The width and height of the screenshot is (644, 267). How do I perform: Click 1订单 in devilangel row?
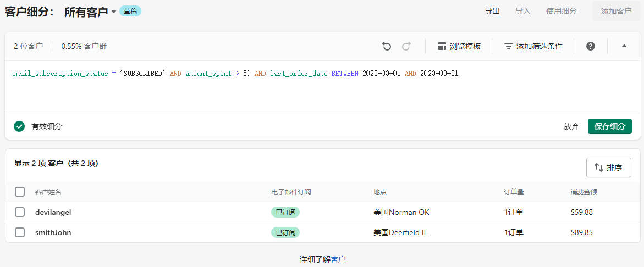click(x=514, y=212)
